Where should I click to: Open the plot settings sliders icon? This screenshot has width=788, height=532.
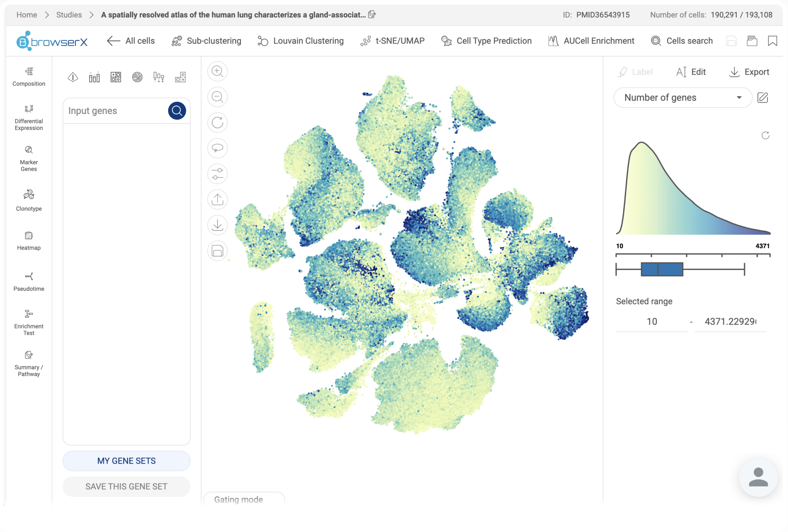(x=218, y=174)
